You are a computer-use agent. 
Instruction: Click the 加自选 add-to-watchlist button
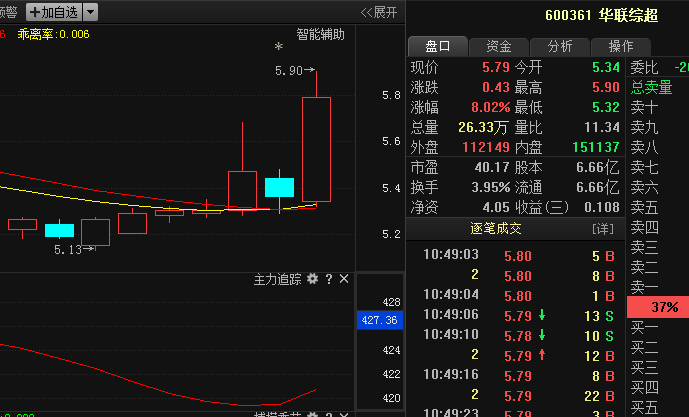pyautogui.click(x=54, y=12)
